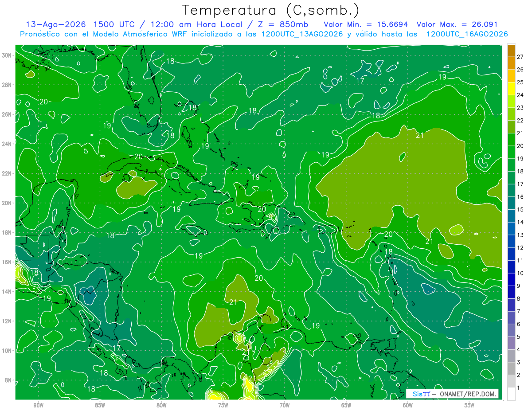Click the color scale label 1

click(519, 388)
